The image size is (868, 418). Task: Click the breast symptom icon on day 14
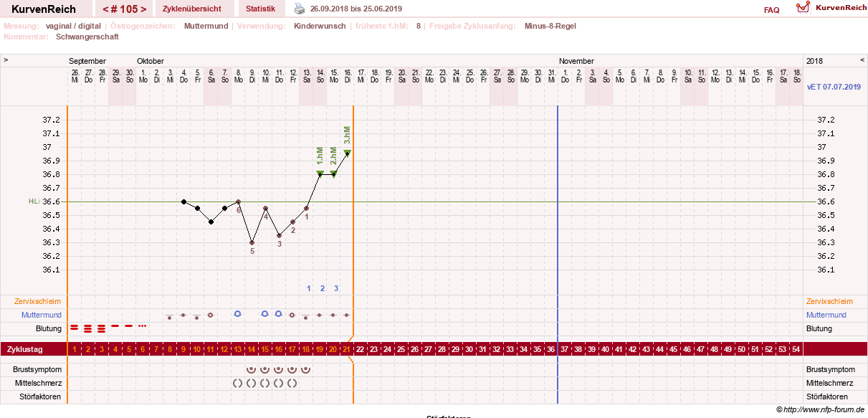pos(251,369)
